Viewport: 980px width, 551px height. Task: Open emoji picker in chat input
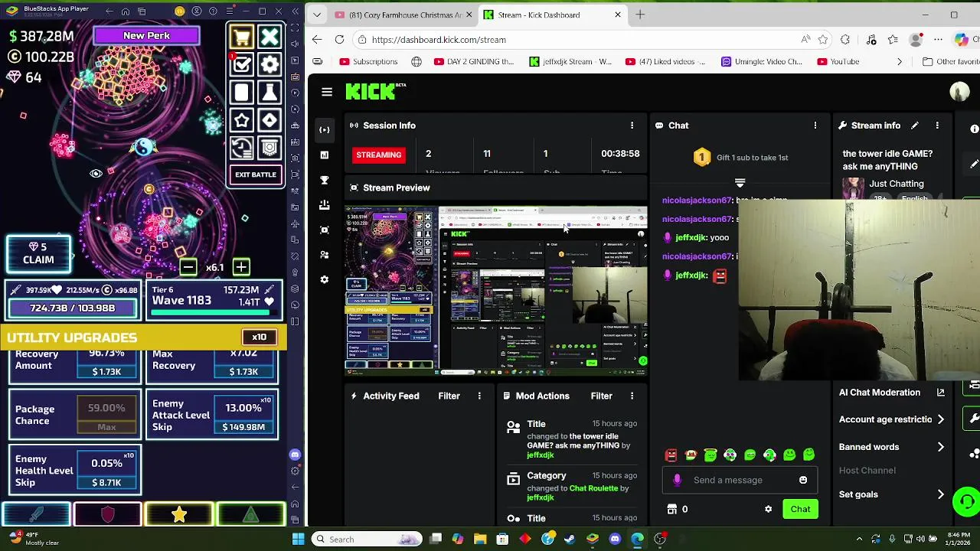pos(803,480)
